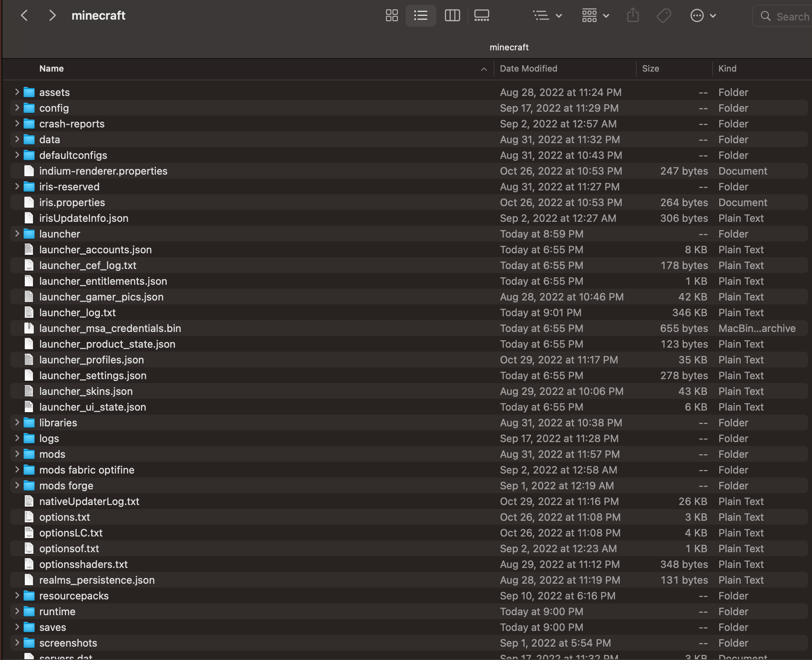812x660 pixels.
Task: Go forward with the right arrow
Action: coord(52,16)
